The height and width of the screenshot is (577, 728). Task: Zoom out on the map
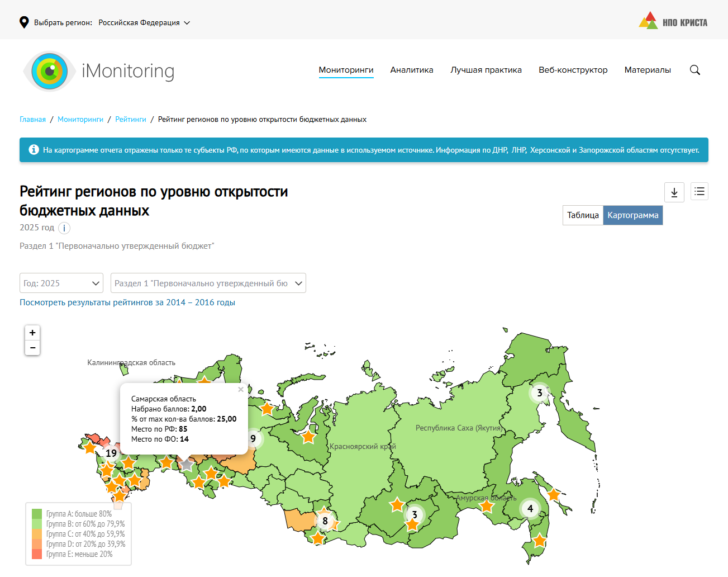click(32, 348)
